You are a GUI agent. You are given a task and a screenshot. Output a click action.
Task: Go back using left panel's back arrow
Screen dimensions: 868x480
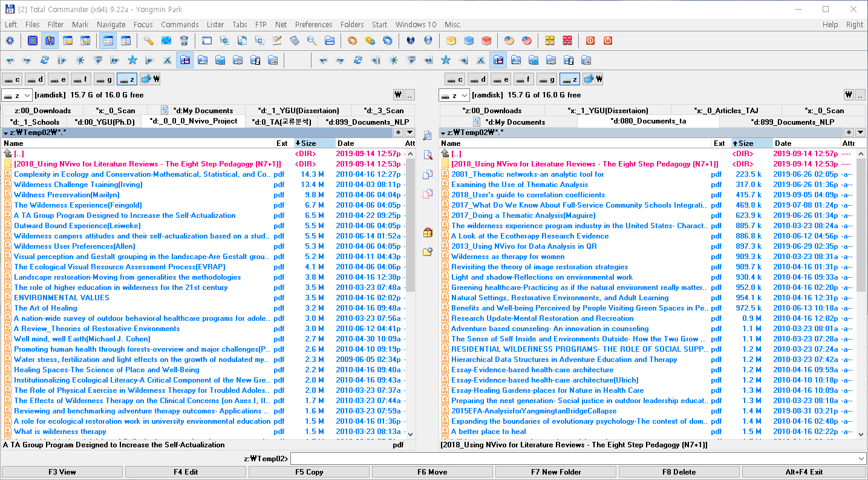[x=10, y=60]
